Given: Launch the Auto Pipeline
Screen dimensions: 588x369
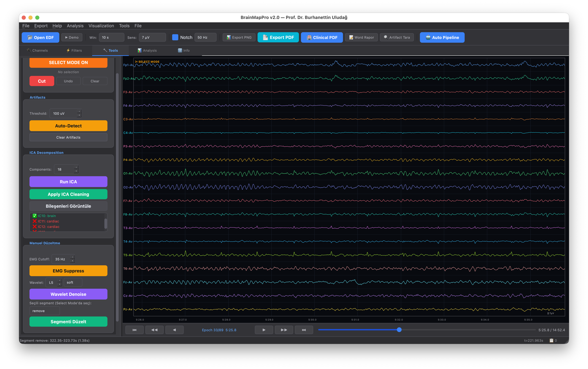Looking at the screenshot, I should [442, 37].
